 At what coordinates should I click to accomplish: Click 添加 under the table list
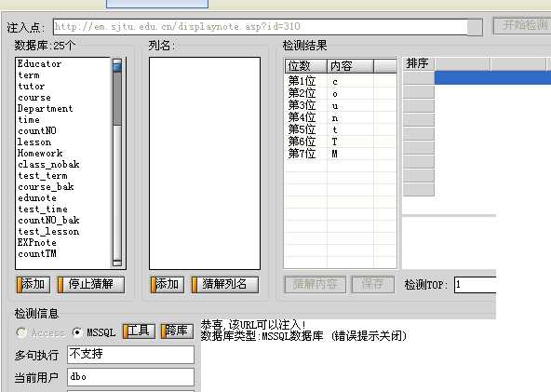click(33, 284)
